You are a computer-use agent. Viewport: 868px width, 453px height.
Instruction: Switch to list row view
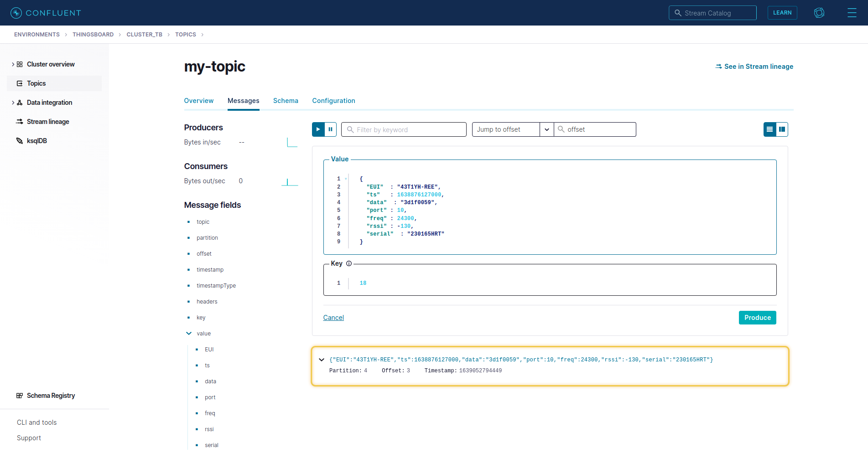point(769,129)
